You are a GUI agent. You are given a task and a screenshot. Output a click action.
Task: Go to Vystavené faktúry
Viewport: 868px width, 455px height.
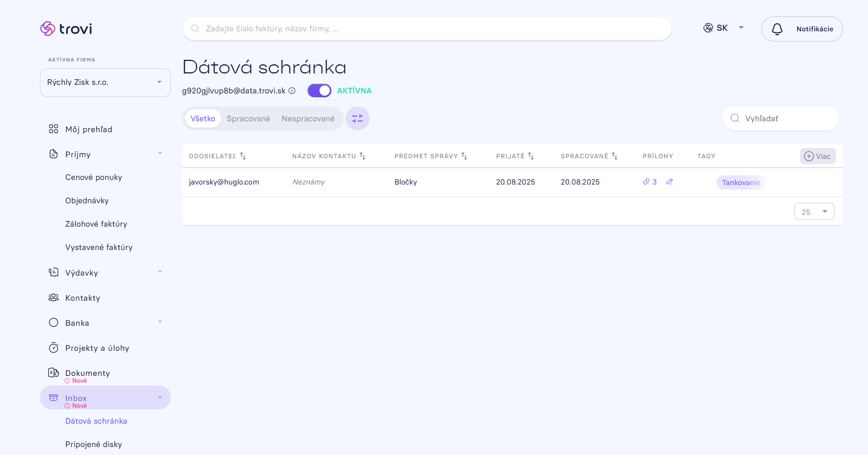click(99, 248)
